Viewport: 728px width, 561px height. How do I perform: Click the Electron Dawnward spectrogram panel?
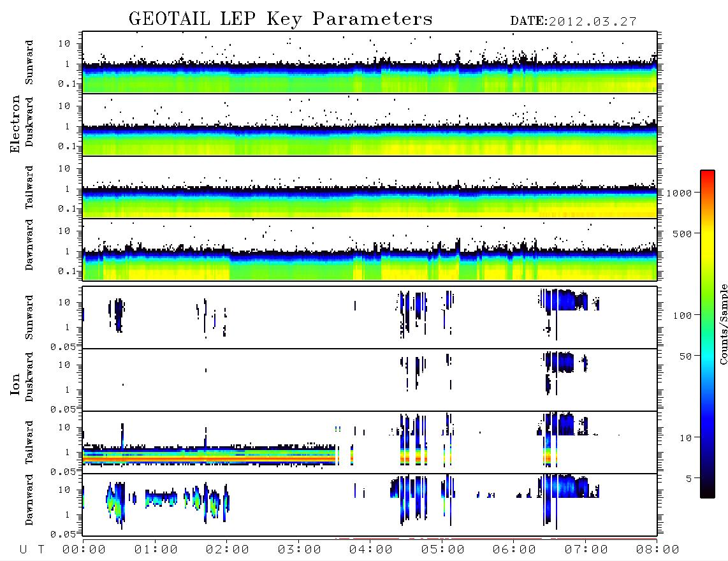click(x=370, y=250)
